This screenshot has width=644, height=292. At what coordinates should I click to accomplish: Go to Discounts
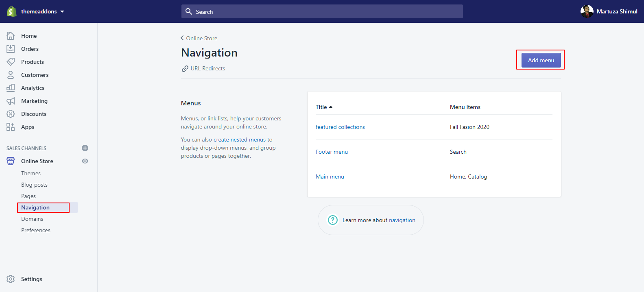pyautogui.click(x=34, y=114)
